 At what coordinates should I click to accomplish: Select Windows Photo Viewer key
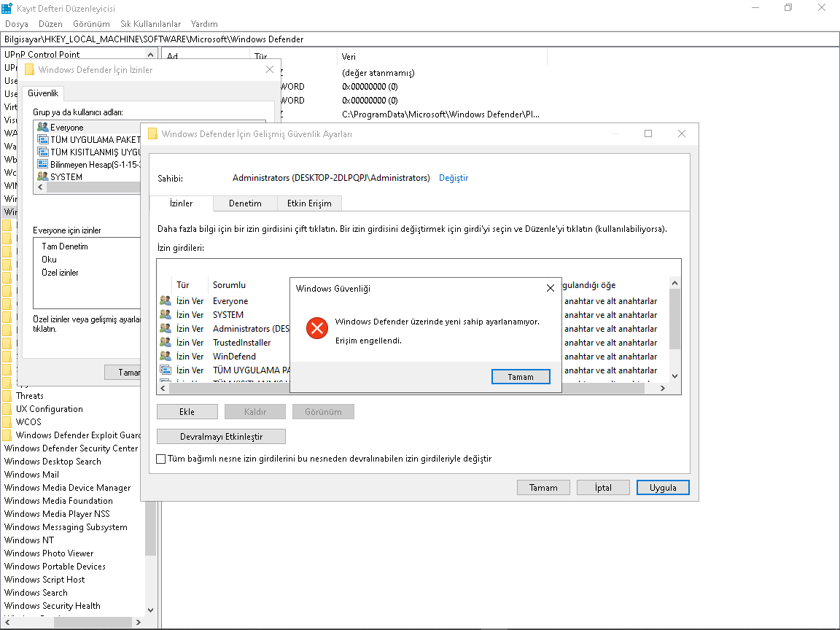pyautogui.click(x=49, y=553)
